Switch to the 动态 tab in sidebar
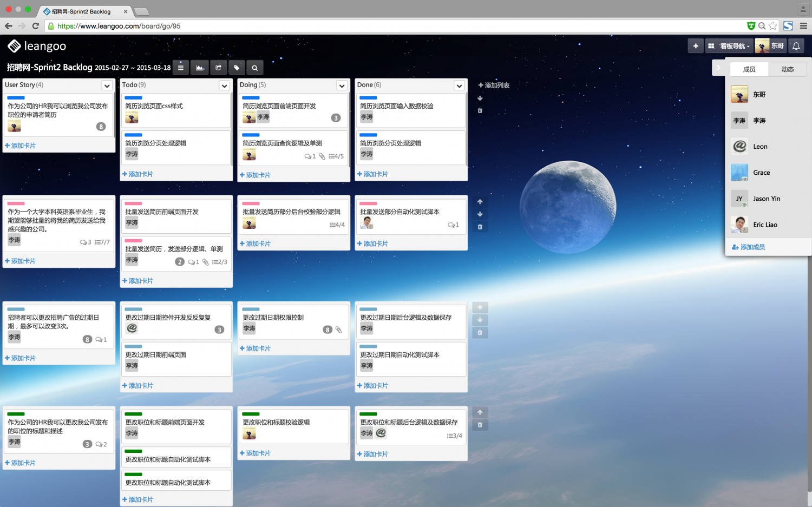Viewport: 812px width, 507px height. tap(788, 69)
